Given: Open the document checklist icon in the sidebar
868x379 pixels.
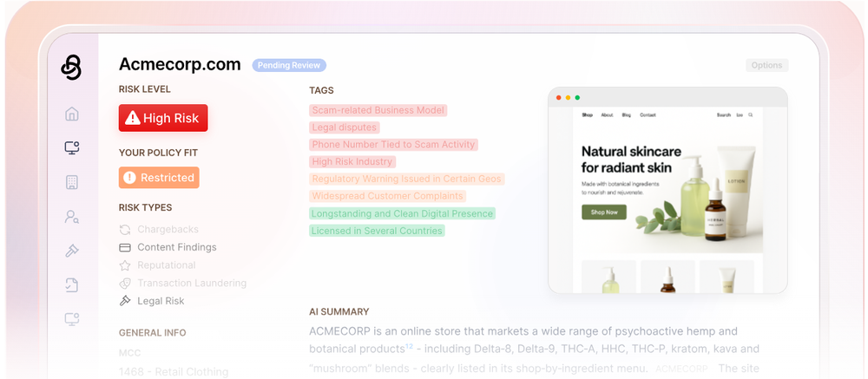Looking at the screenshot, I should click(72, 285).
